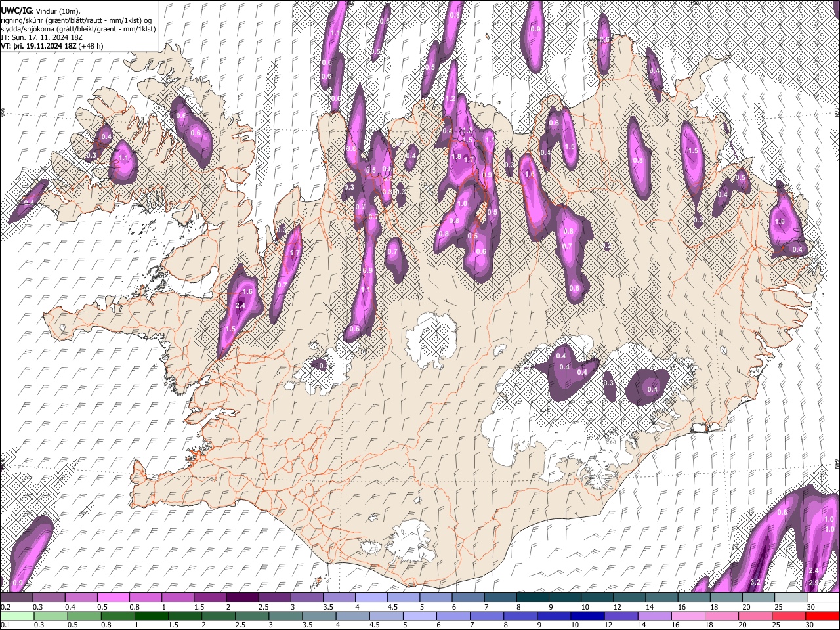
Task: Select the darkest green 1–1.5 legend swatch
Action: [x=152, y=616]
